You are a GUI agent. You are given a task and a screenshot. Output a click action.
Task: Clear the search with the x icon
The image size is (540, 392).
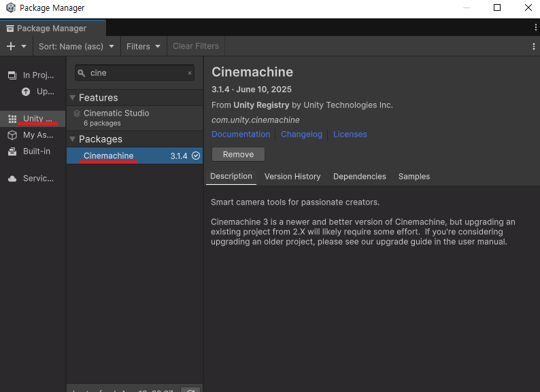[x=190, y=73]
